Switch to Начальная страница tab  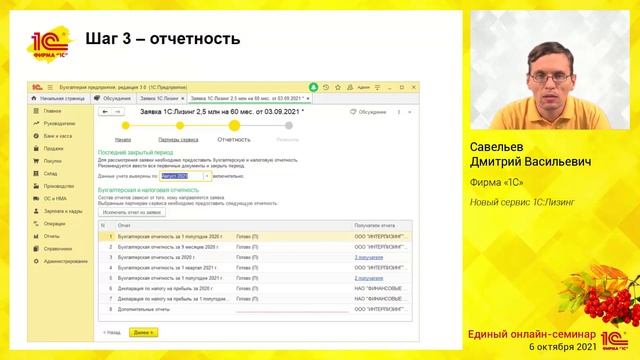coord(58,98)
